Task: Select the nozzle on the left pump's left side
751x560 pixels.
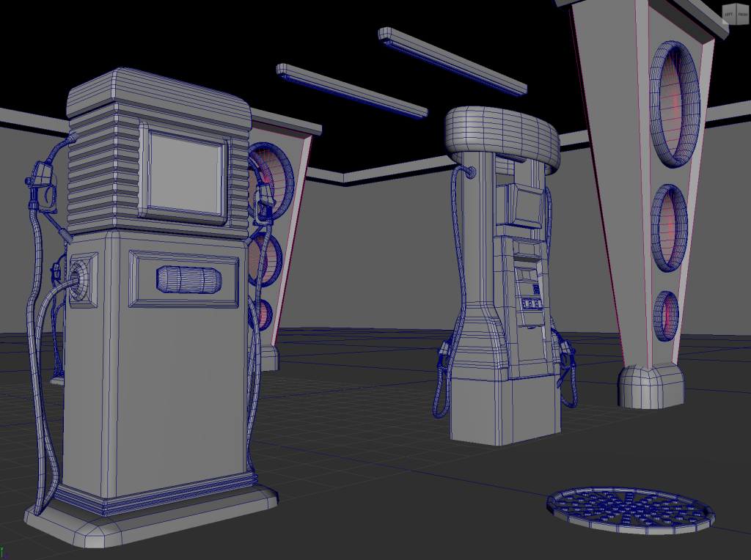Action: coord(40,183)
